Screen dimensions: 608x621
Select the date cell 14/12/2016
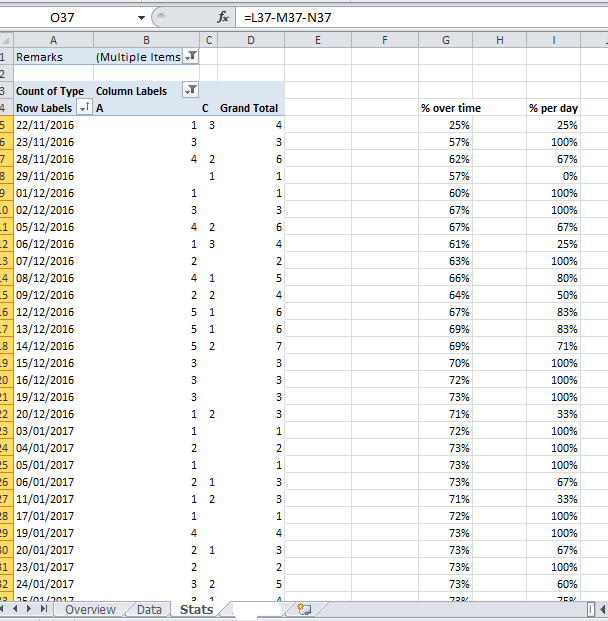point(53,346)
